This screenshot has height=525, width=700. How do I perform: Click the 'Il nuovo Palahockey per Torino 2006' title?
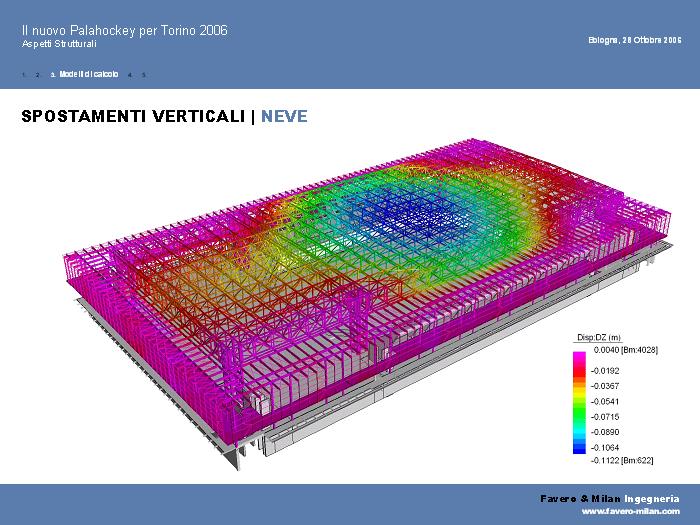pos(124,30)
